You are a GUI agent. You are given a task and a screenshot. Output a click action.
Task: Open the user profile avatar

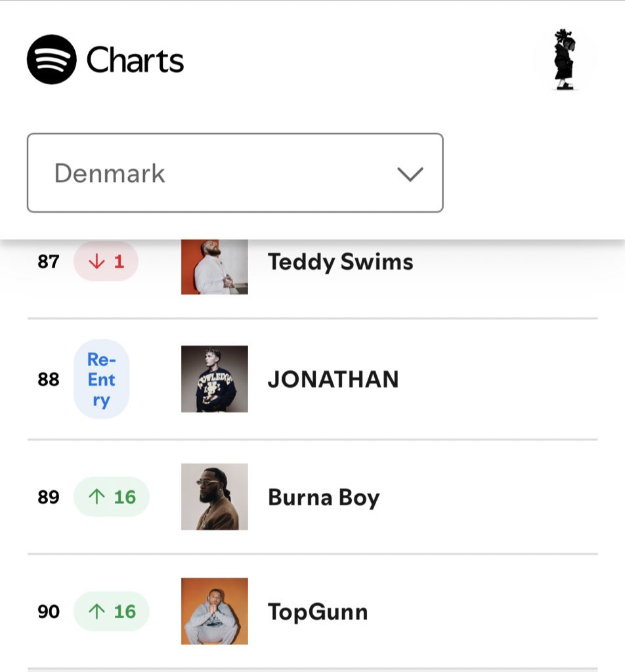564,59
